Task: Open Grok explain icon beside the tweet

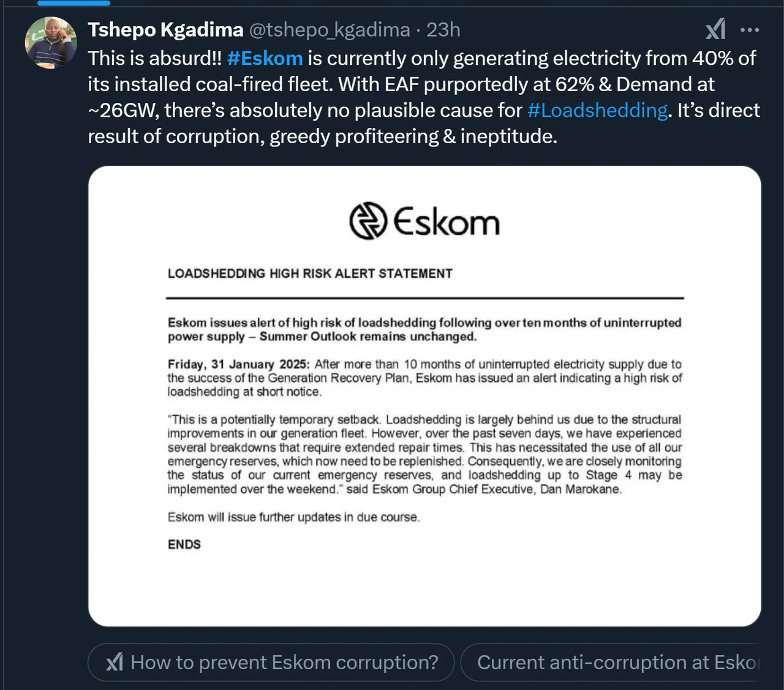Action: [715, 29]
